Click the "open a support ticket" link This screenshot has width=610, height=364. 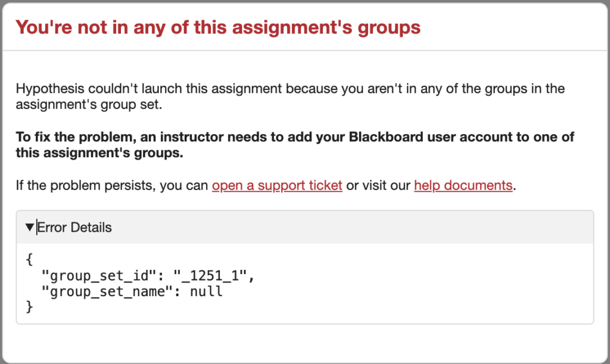pos(277,185)
